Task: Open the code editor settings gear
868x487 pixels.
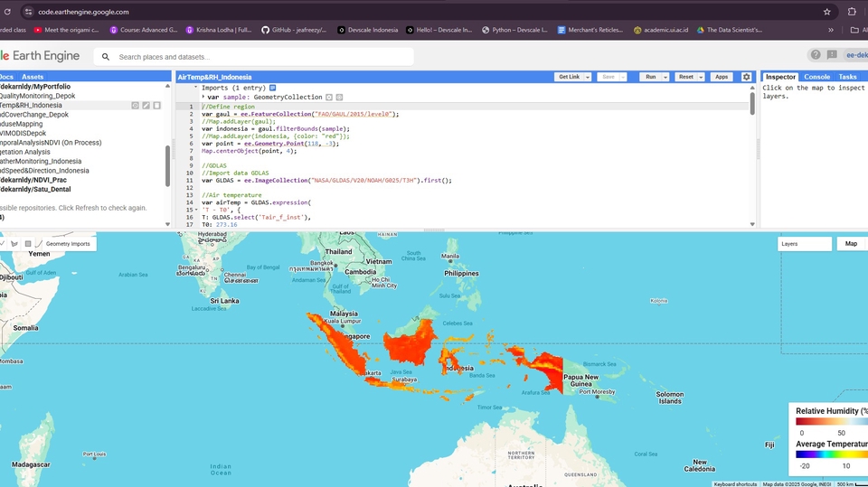Action: tap(746, 77)
